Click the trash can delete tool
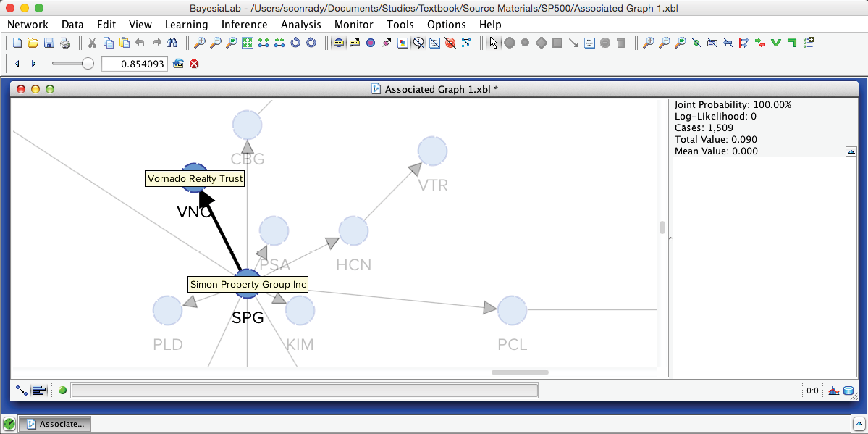Image resolution: width=868 pixels, height=434 pixels. point(621,43)
